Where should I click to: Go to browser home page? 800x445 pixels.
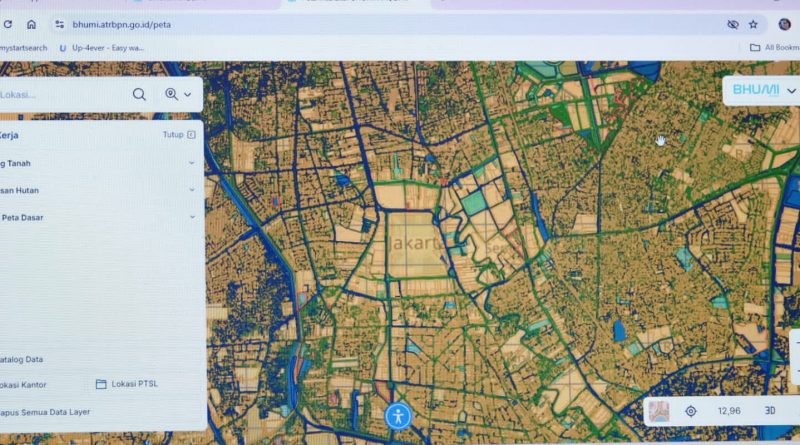tap(31, 24)
